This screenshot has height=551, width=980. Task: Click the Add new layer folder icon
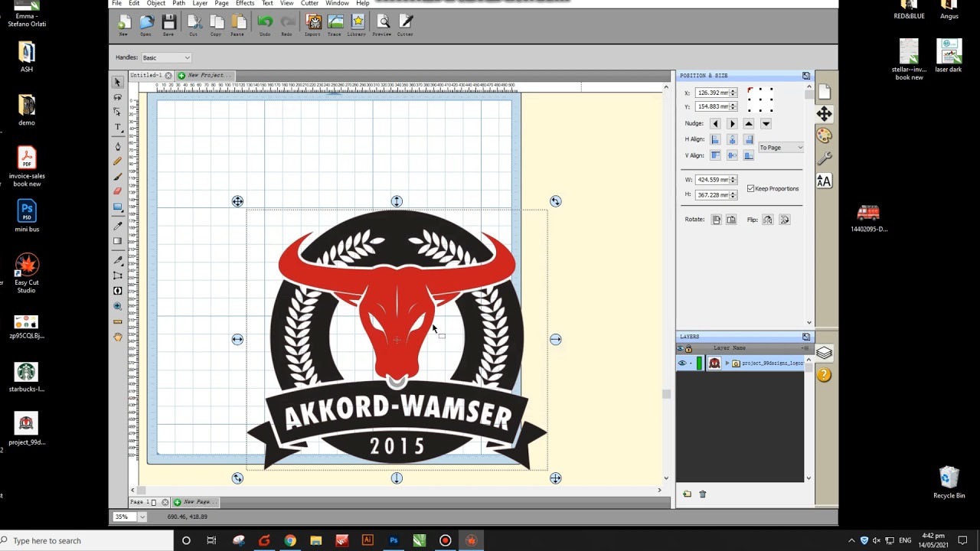(687, 494)
